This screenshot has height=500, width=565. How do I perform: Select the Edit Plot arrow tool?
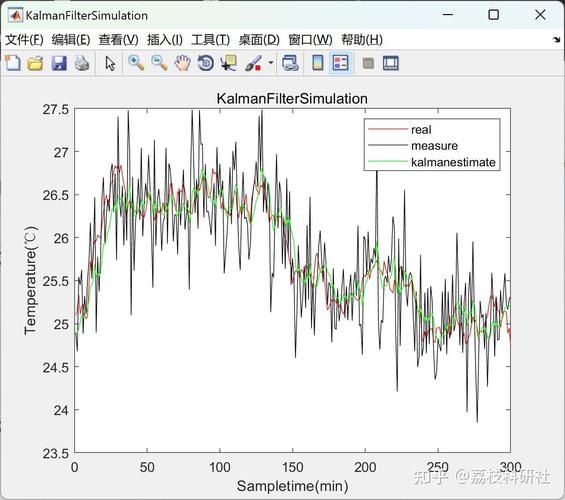pos(110,63)
